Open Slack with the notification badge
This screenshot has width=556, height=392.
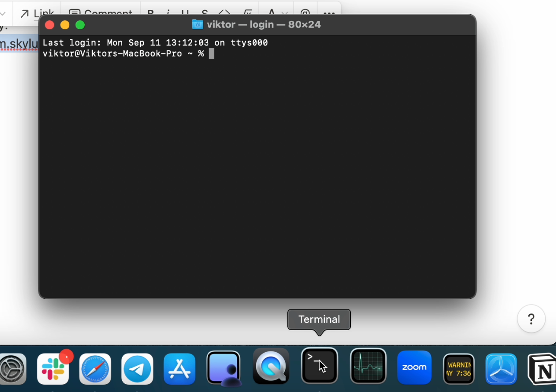click(x=53, y=368)
